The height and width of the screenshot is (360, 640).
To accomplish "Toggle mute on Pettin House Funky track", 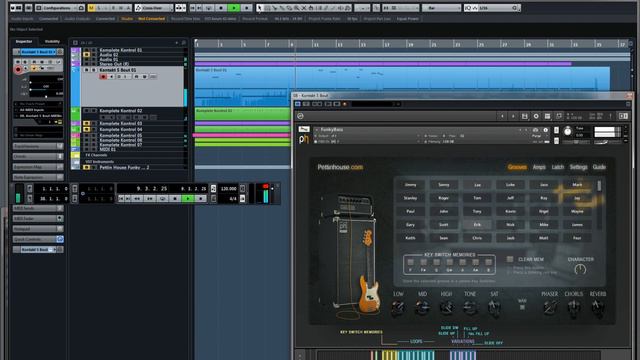I will [87, 167].
